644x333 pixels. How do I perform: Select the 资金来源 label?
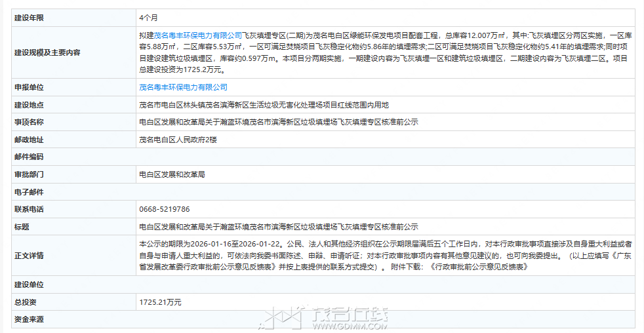pyautogui.click(x=29, y=319)
